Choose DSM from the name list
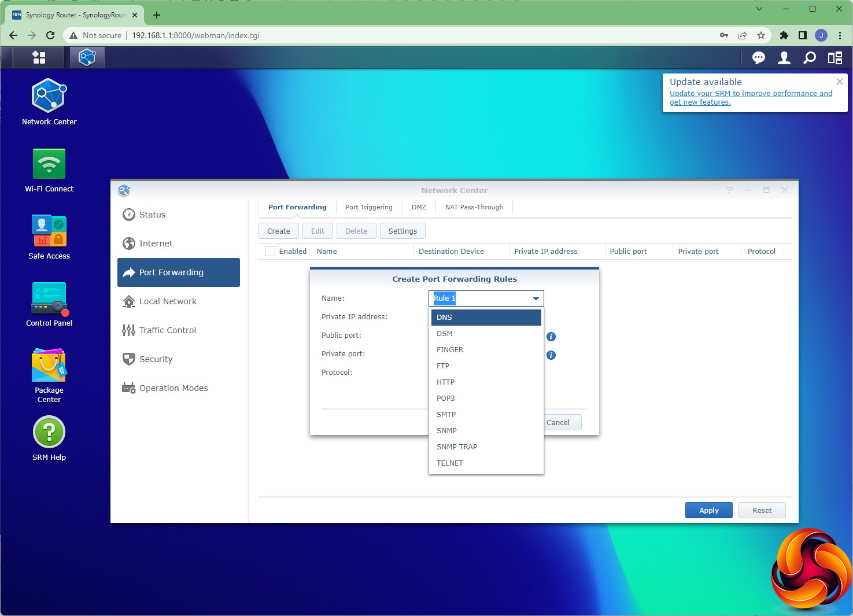The width and height of the screenshot is (853, 616). pos(486,334)
